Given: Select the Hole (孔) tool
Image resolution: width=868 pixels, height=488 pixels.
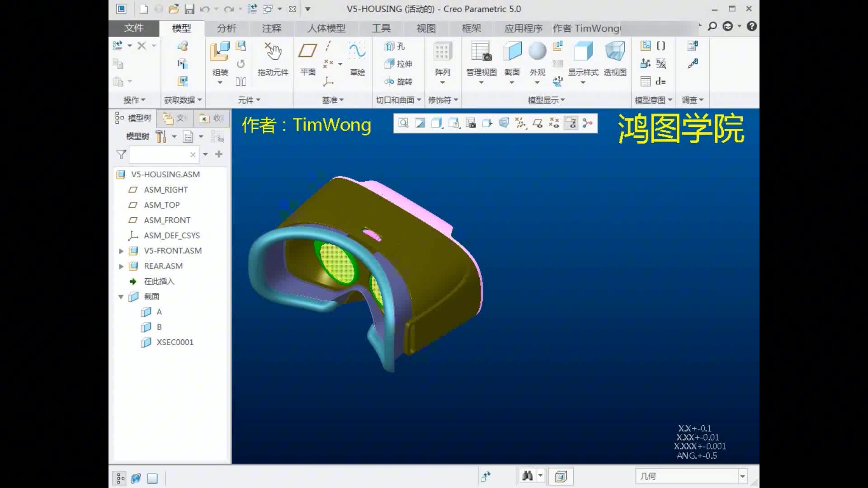Looking at the screenshot, I should tap(395, 46).
